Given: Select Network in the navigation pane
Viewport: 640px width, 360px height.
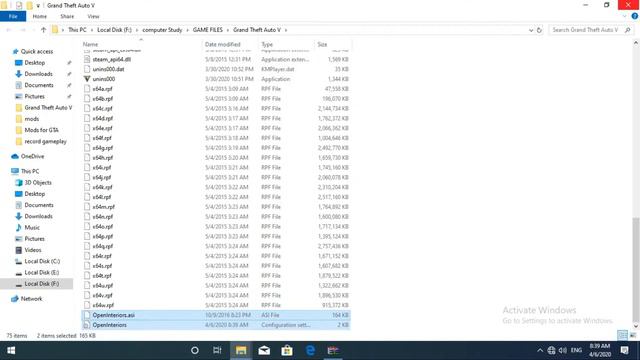Looking at the screenshot, I should tap(31, 299).
